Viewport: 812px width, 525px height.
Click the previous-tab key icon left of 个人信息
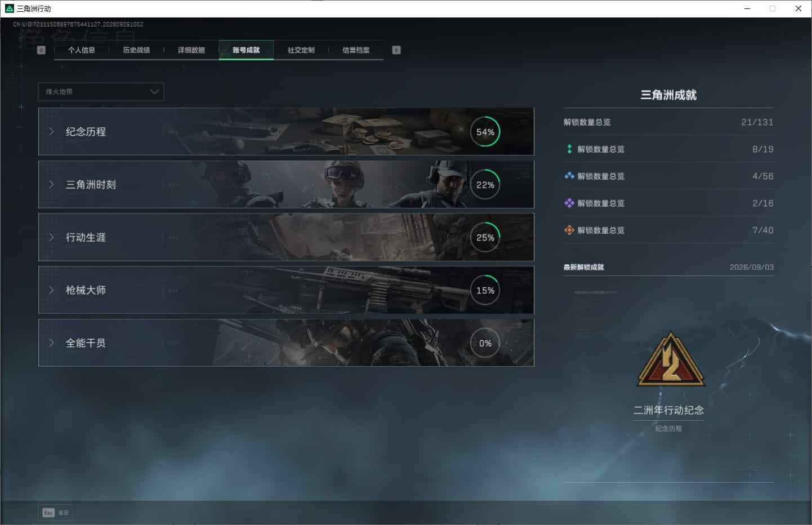(41, 50)
